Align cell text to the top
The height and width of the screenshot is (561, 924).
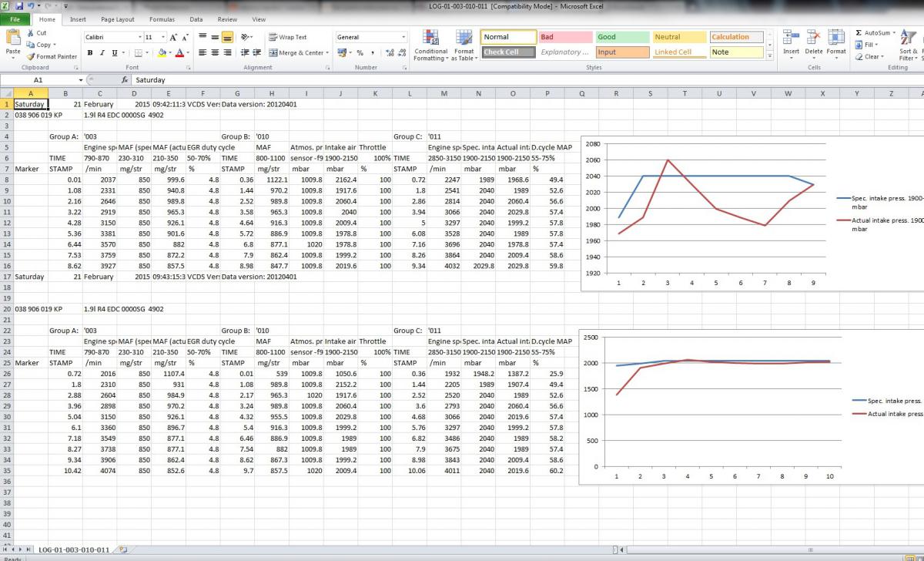point(201,37)
